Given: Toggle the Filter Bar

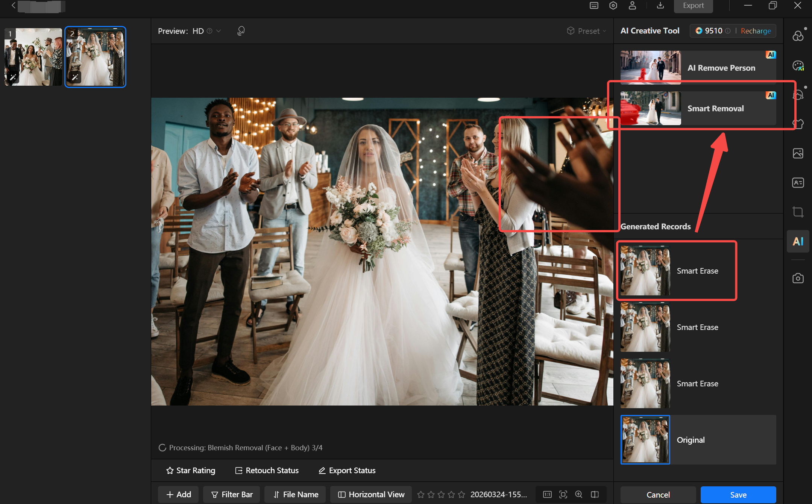Looking at the screenshot, I should point(232,494).
